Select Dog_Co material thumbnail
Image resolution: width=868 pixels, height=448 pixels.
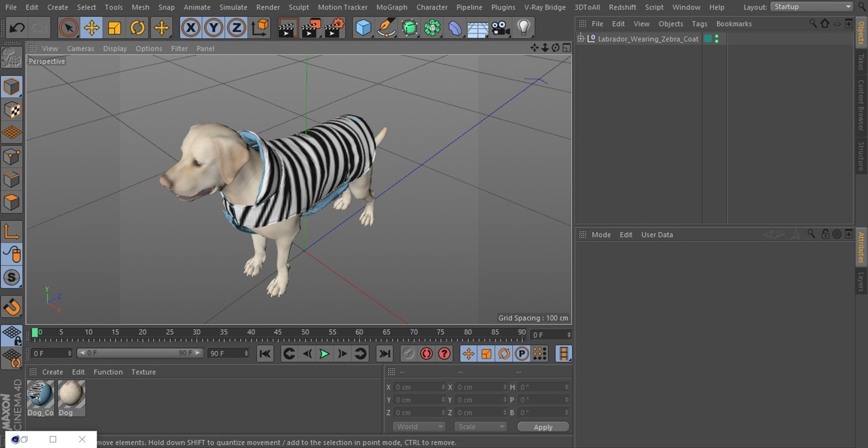point(40,398)
